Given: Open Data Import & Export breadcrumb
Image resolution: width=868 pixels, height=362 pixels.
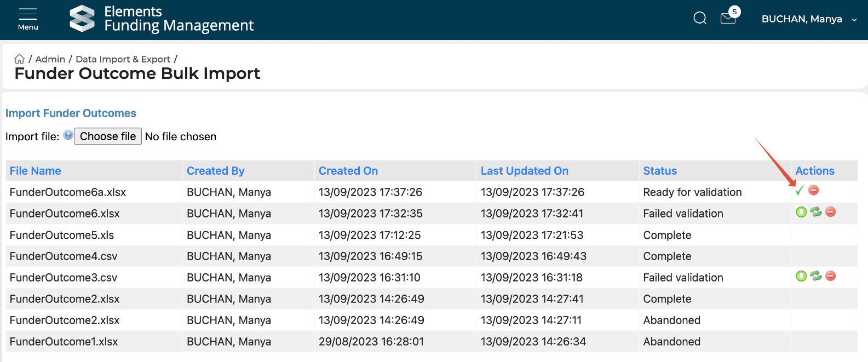Looking at the screenshot, I should (x=123, y=59).
